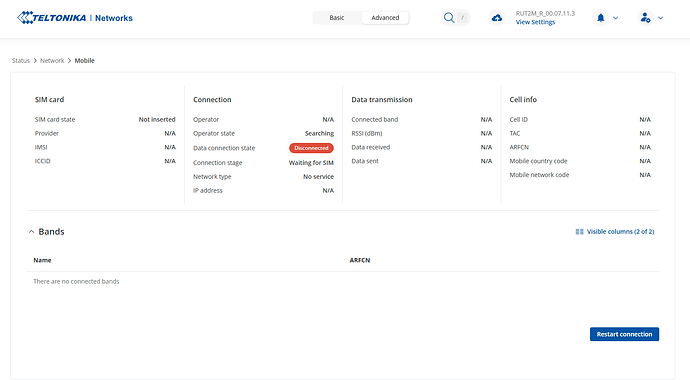Image resolution: width=690 pixels, height=380 pixels.
Task: Go to Network breadcrumb
Action: click(52, 60)
